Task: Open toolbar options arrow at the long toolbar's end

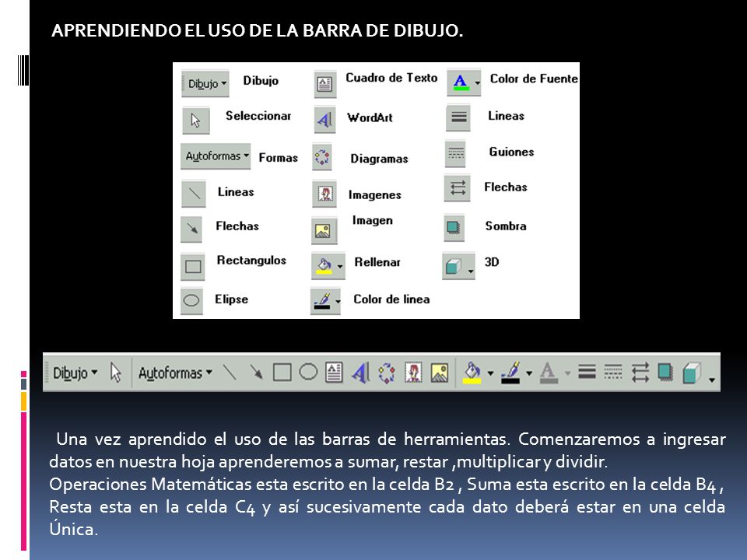Action: coord(712,380)
